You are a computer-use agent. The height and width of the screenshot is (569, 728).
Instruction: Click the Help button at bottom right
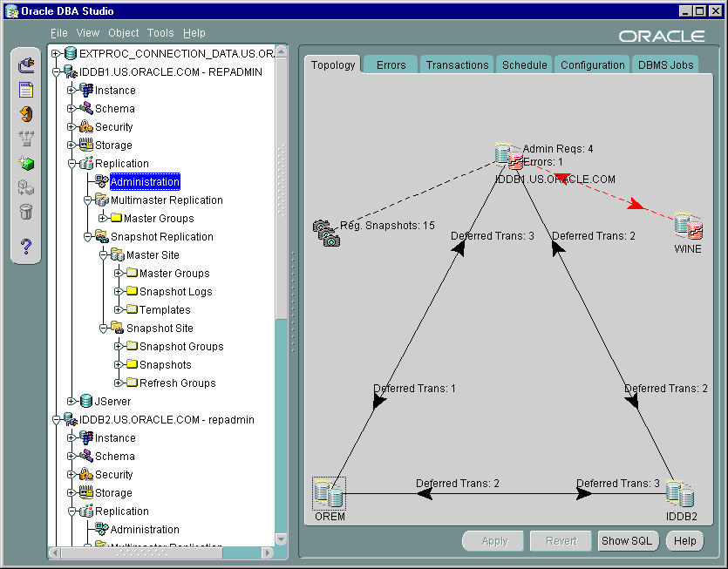click(x=684, y=541)
